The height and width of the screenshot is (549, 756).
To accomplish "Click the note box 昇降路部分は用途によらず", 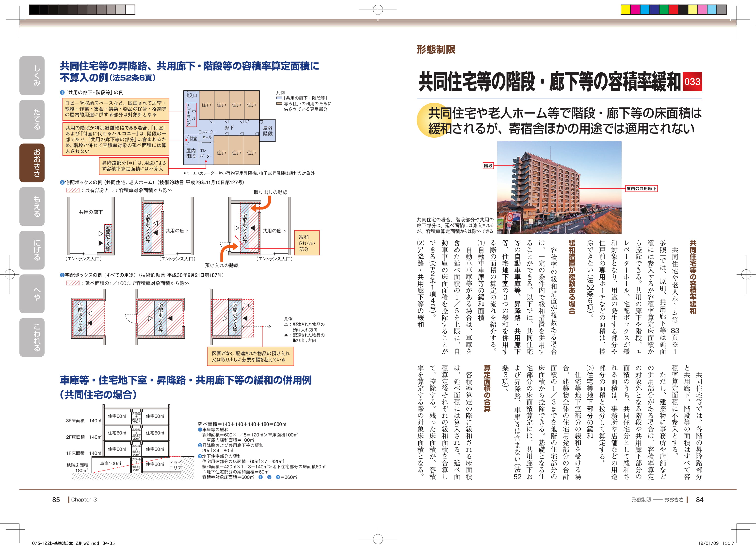I will point(134,166).
